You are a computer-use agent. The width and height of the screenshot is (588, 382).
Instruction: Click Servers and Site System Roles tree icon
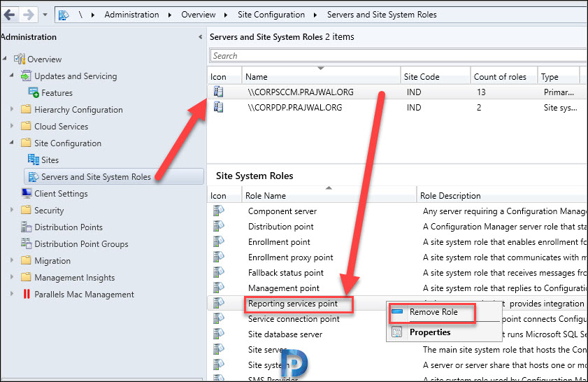pyautogui.click(x=34, y=176)
